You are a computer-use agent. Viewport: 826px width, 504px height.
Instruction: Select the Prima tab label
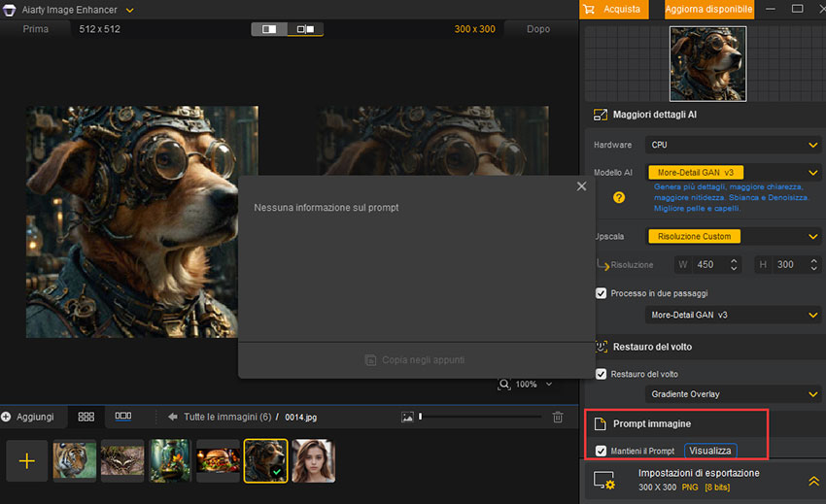tap(35, 29)
